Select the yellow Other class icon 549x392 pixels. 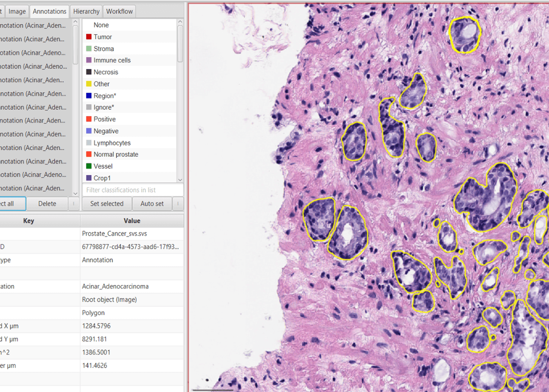[x=89, y=83]
